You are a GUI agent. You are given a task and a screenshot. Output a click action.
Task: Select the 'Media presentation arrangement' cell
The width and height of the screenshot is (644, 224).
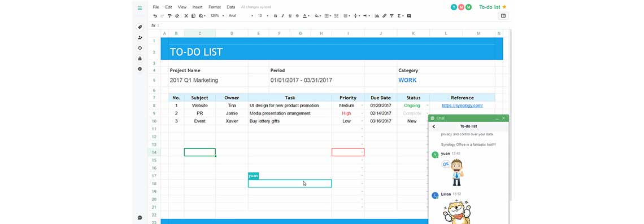[290, 113]
